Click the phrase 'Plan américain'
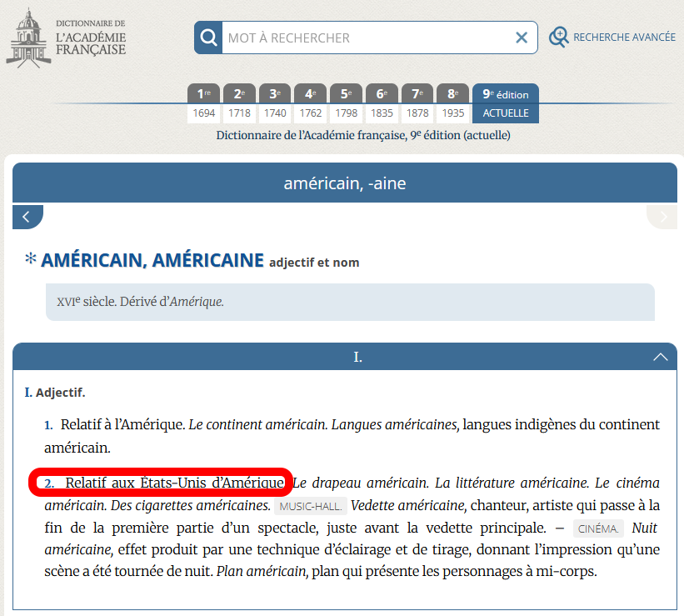 262,571
